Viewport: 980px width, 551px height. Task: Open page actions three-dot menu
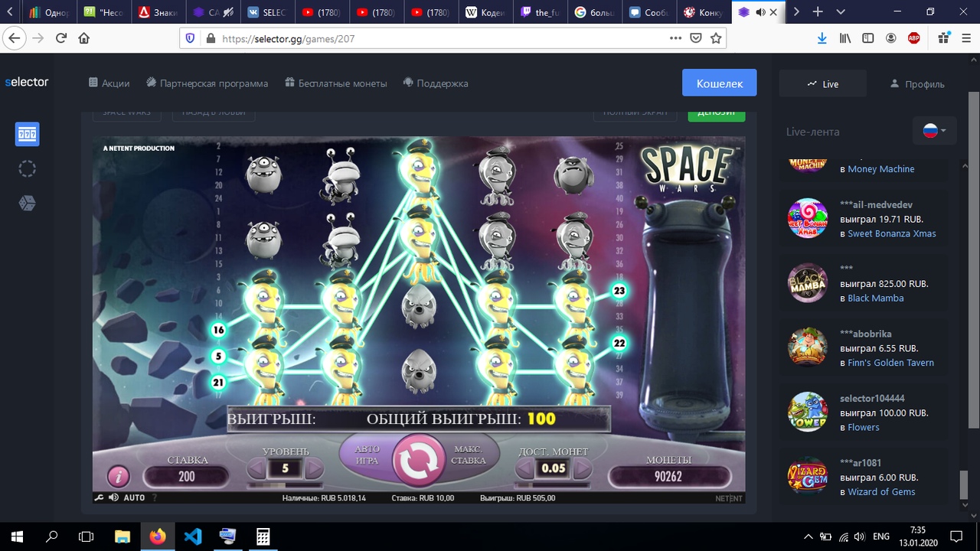(x=675, y=38)
